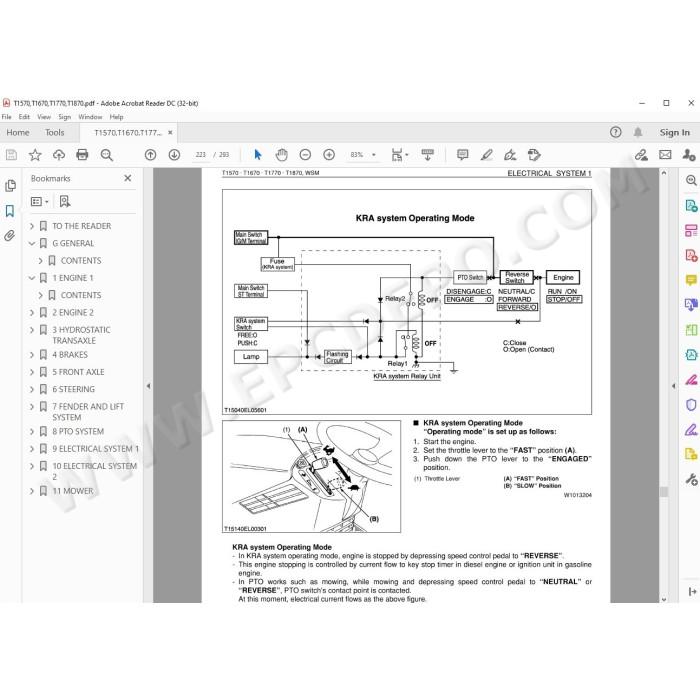Zoom out with minus icon
The width and height of the screenshot is (700, 700).
(x=305, y=155)
